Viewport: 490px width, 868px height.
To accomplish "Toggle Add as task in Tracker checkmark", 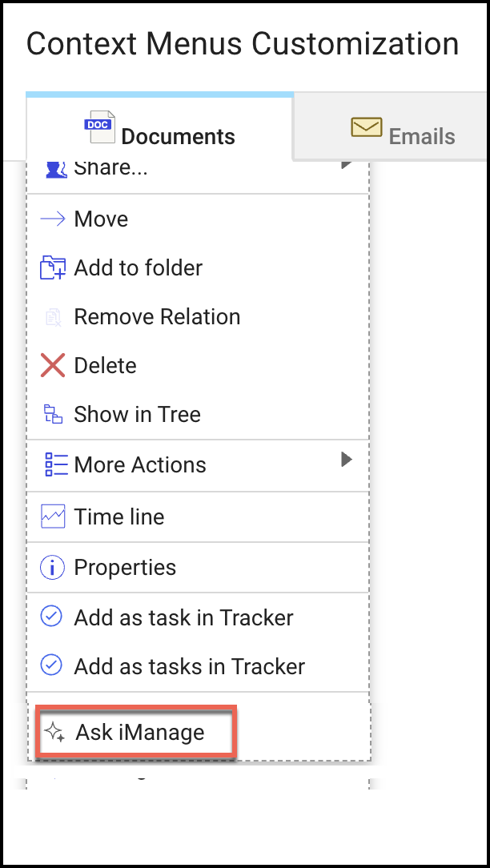I will (51, 617).
